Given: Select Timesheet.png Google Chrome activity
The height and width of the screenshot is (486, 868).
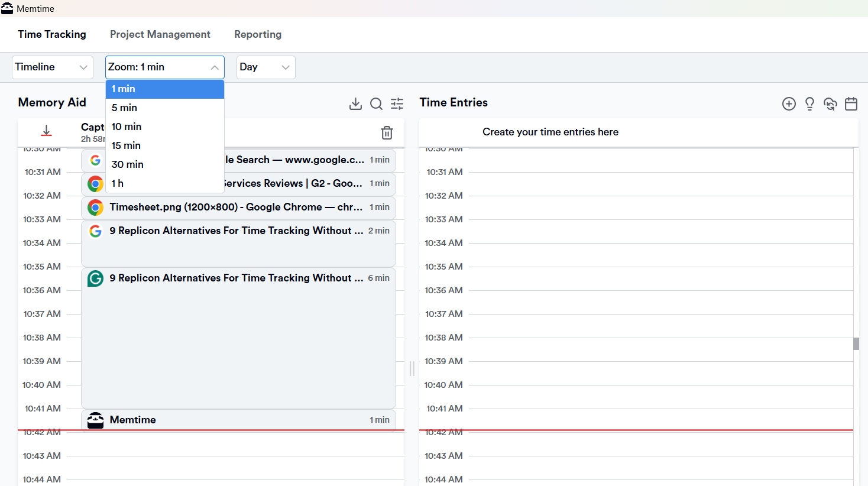Looking at the screenshot, I should point(238,208).
